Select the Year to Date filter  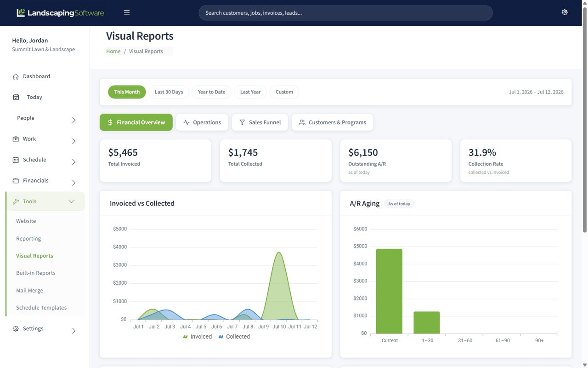(x=211, y=92)
